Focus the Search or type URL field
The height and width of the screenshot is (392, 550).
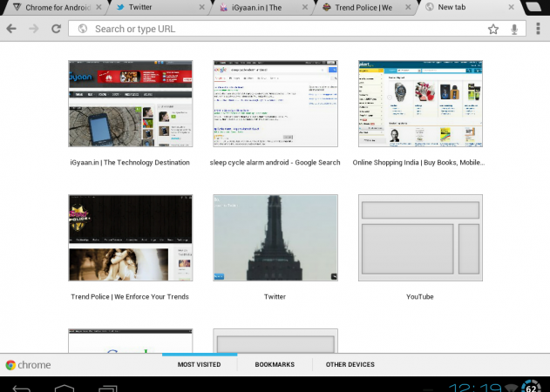click(279, 29)
